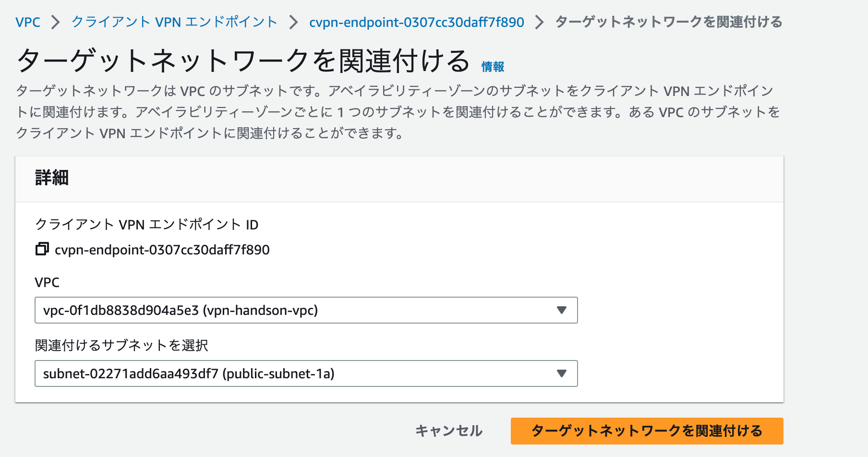View endpoint cvpn-endpoint-0307cc30daff7f890 from the breadcrumb

click(417, 22)
